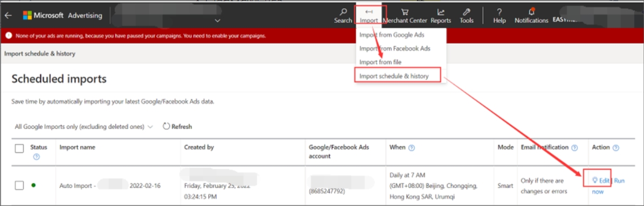Open the Microsoft logo home link
The height and width of the screenshot is (206, 644).
(x=63, y=16)
